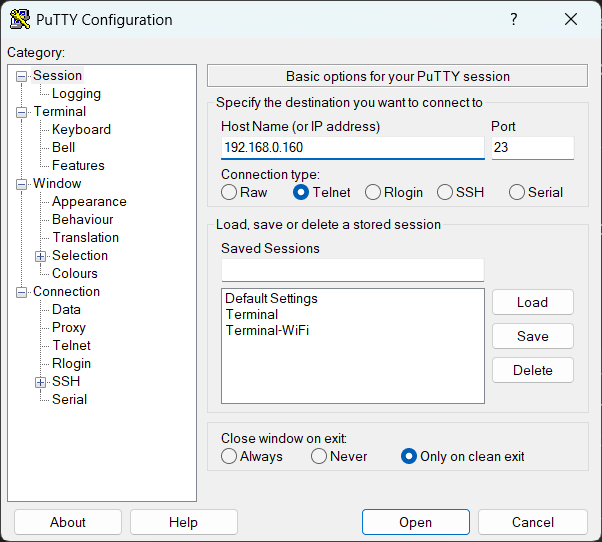The image size is (602, 542).
Task: Click the Help button at bottom
Action: pyautogui.click(x=184, y=522)
